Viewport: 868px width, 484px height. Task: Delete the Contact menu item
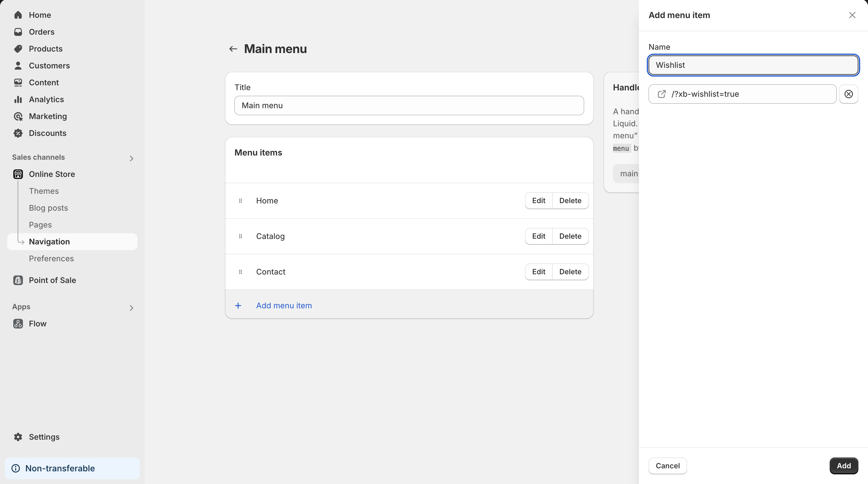tap(570, 272)
